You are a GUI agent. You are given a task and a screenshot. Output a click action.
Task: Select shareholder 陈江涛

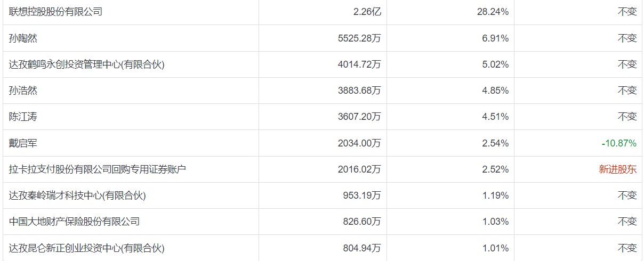23,117
